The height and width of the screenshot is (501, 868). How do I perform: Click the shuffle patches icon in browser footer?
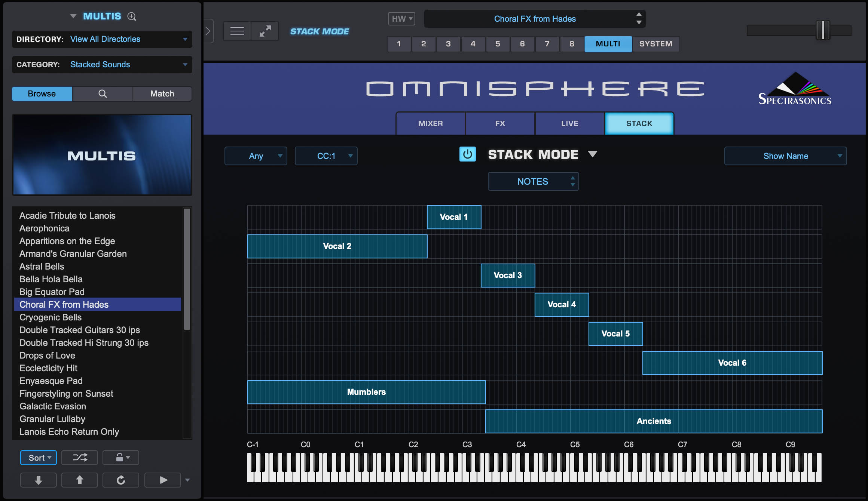(x=79, y=457)
